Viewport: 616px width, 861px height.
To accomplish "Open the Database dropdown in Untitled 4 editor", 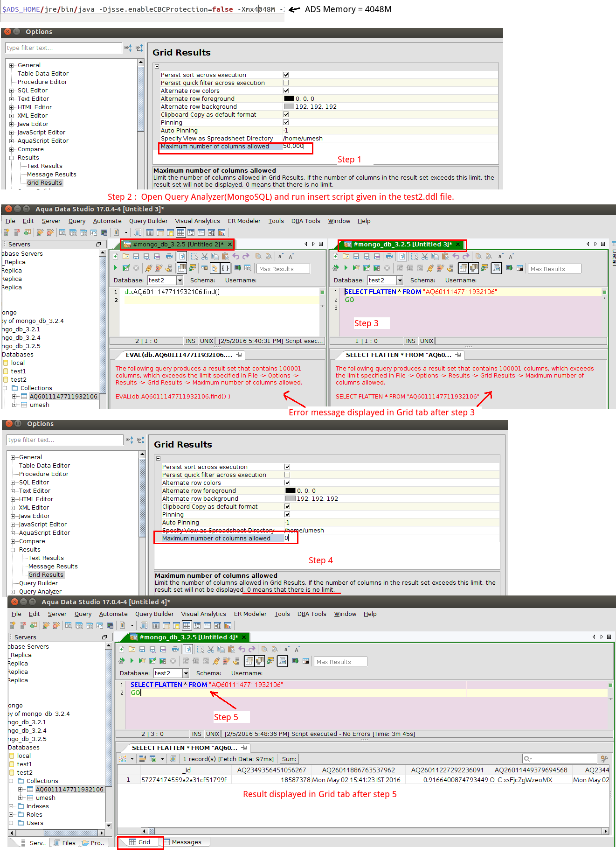I will [186, 673].
